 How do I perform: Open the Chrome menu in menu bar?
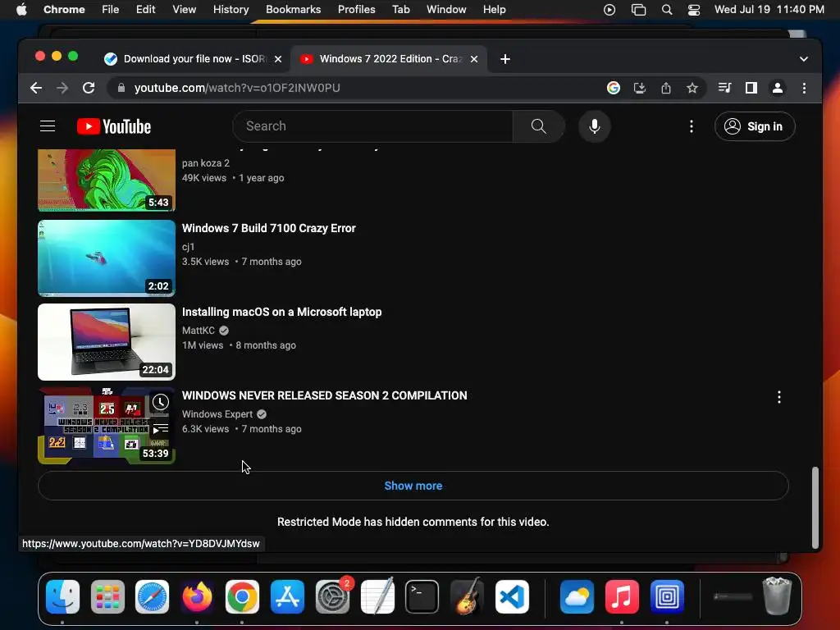coord(64,10)
